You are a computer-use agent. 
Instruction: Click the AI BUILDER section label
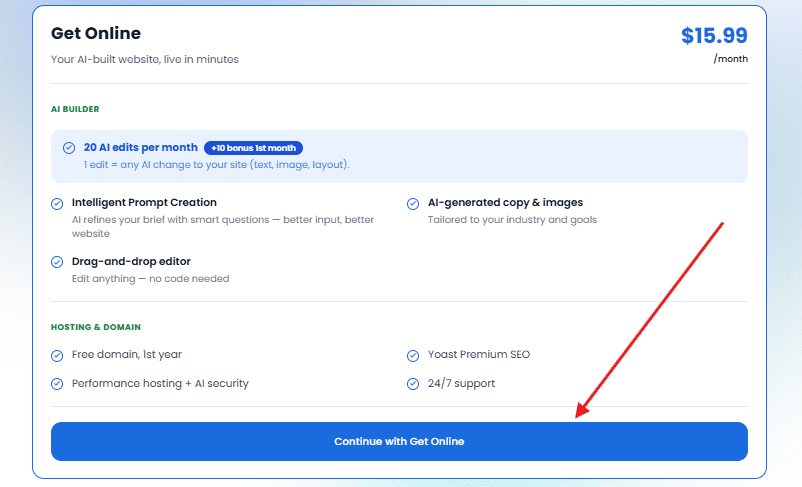click(75, 109)
